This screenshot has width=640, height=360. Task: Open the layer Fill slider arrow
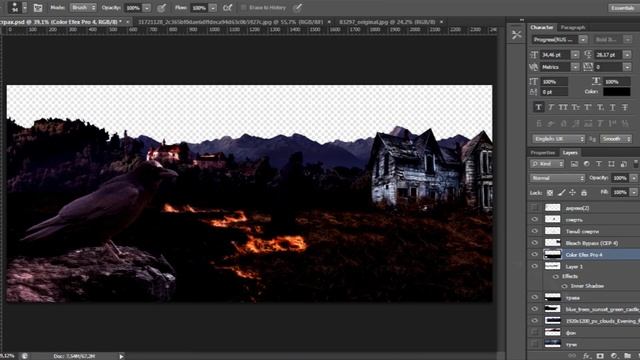[633, 192]
